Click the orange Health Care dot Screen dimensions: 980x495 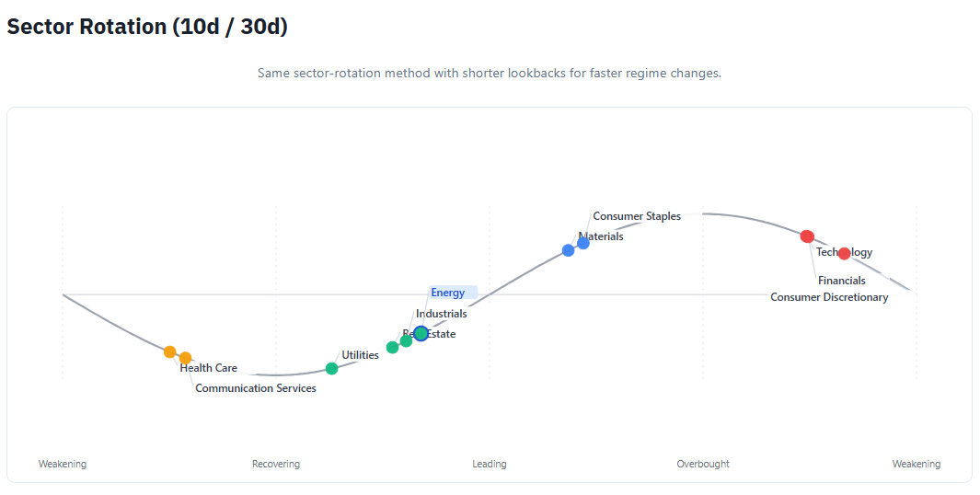click(169, 351)
